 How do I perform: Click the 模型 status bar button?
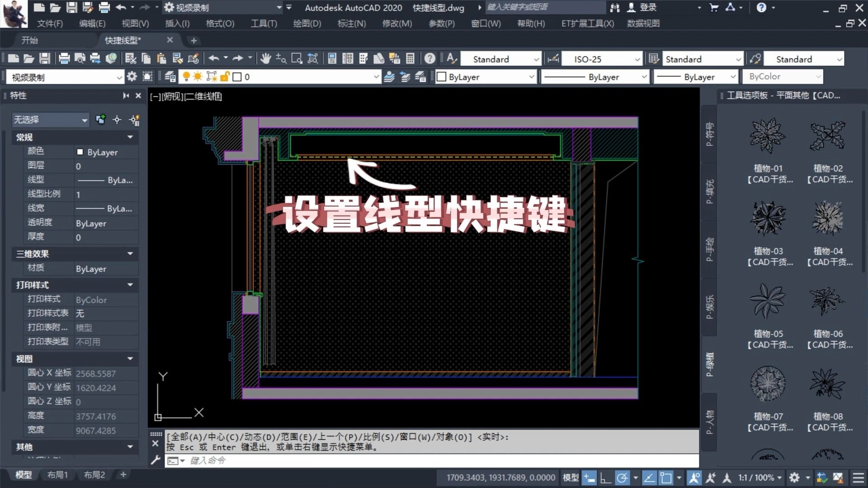[570, 478]
